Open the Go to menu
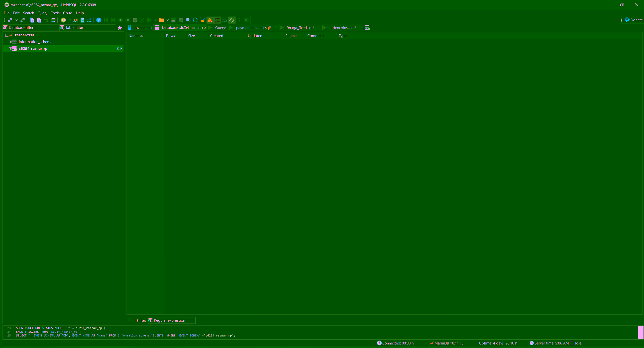This screenshot has width=644, height=348. [x=68, y=13]
